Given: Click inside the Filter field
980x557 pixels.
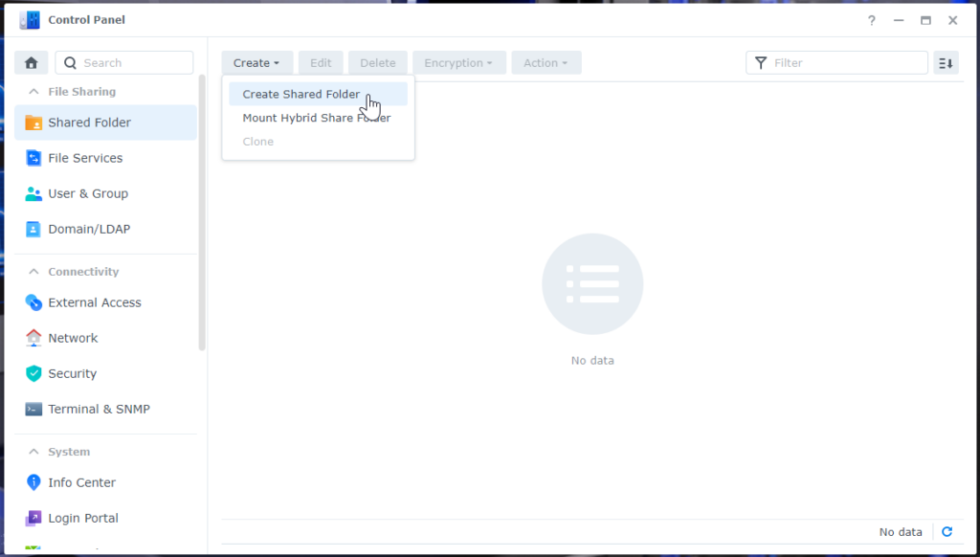Looking at the screenshot, I should pyautogui.click(x=836, y=62).
